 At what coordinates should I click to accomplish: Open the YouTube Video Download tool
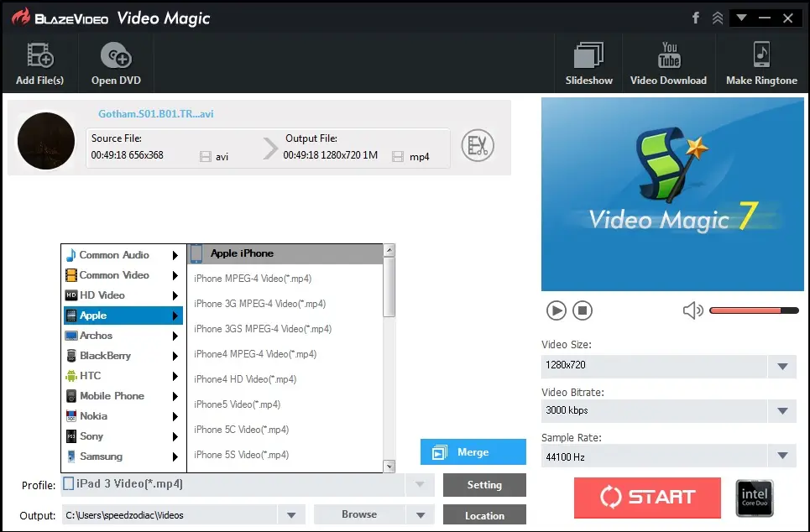pos(668,63)
